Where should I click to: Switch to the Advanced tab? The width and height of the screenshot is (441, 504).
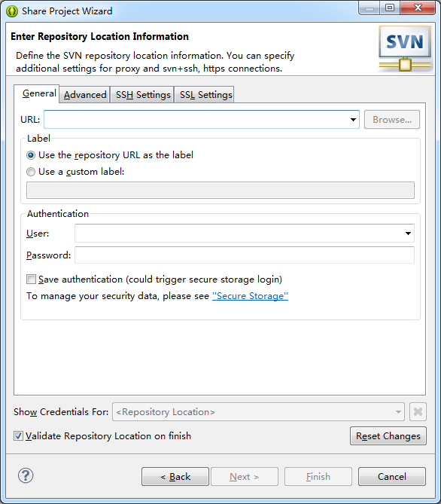click(x=85, y=95)
